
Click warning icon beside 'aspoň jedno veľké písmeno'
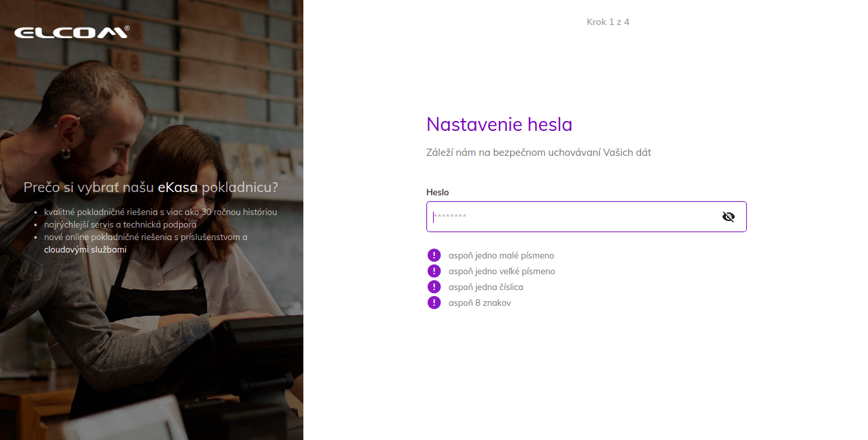click(434, 271)
